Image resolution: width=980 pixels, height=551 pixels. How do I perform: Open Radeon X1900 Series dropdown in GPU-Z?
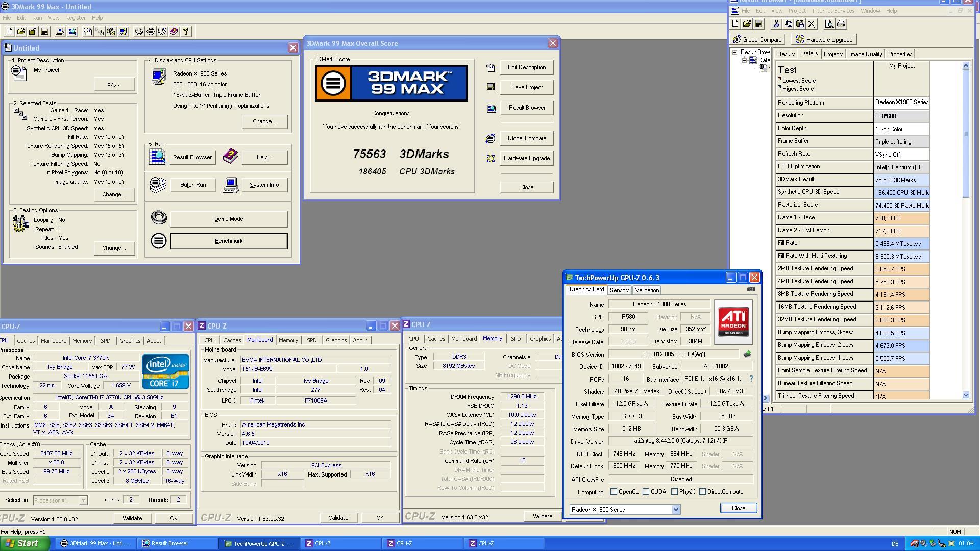pos(676,509)
